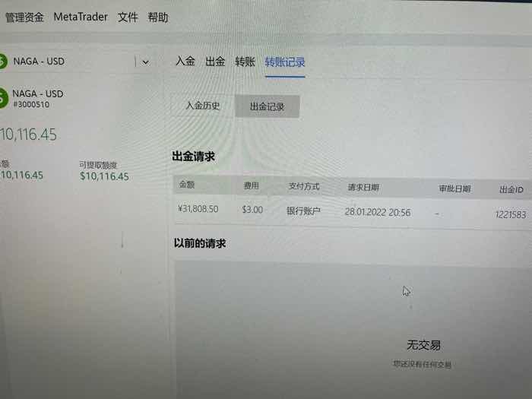Click the 金额 column header
This screenshot has height=399, width=532.
pyautogui.click(x=187, y=185)
